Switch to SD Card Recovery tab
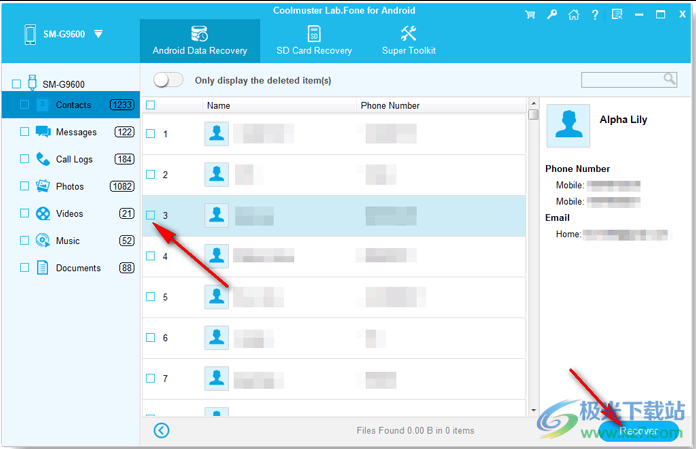Image resolution: width=696 pixels, height=449 pixels. click(314, 41)
